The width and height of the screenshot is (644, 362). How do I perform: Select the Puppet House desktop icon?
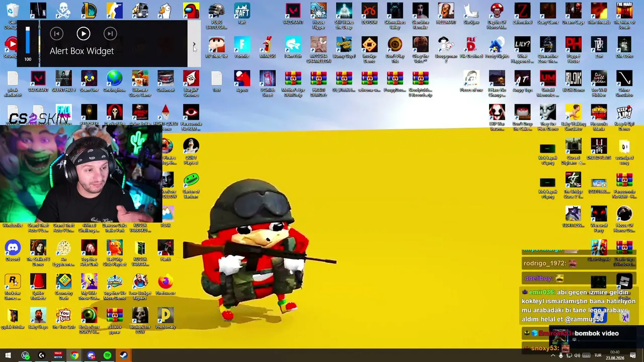(574, 50)
